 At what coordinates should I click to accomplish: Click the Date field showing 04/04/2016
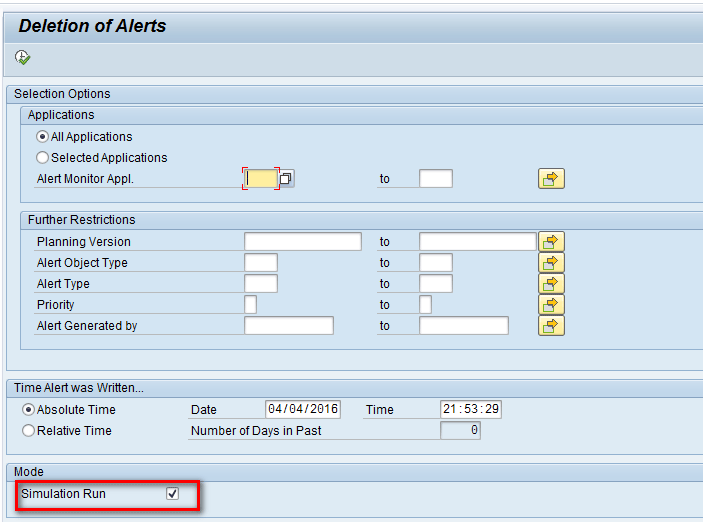pyautogui.click(x=303, y=409)
